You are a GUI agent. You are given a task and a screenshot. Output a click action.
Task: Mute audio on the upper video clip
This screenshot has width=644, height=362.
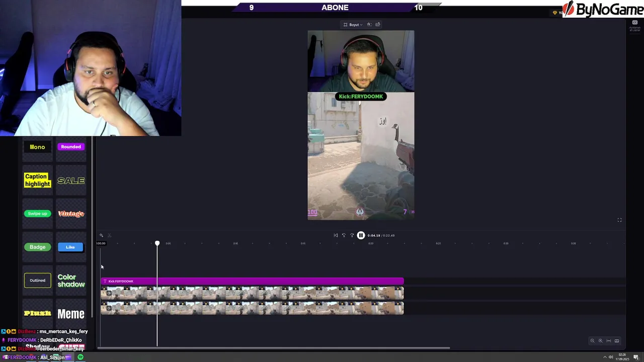[x=109, y=293]
